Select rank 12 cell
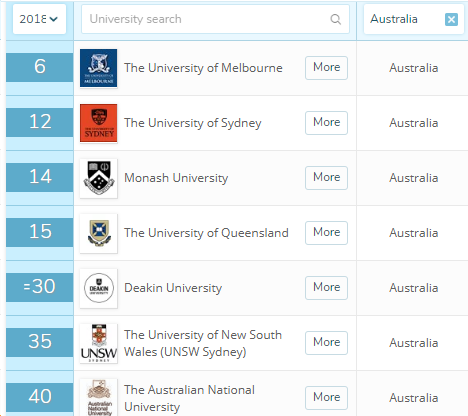The width and height of the screenshot is (468, 416). click(40, 122)
